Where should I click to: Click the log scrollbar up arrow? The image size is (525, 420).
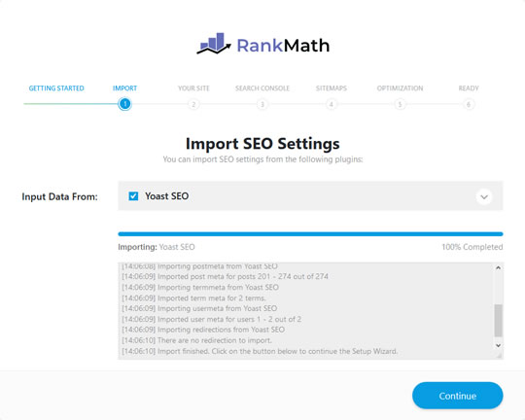[x=498, y=267]
